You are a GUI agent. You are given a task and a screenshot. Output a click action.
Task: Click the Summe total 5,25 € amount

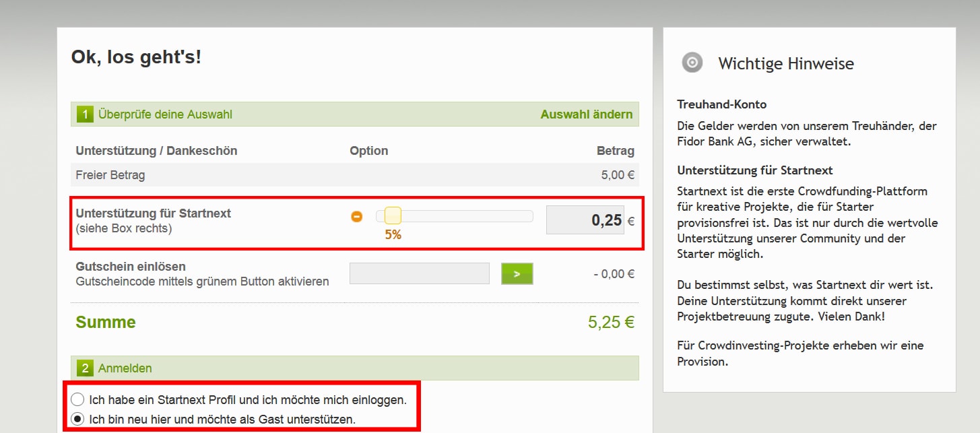tap(611, 323)
